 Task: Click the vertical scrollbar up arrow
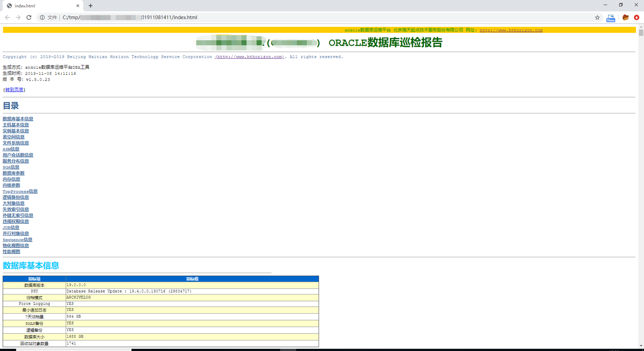click(641, 27)
